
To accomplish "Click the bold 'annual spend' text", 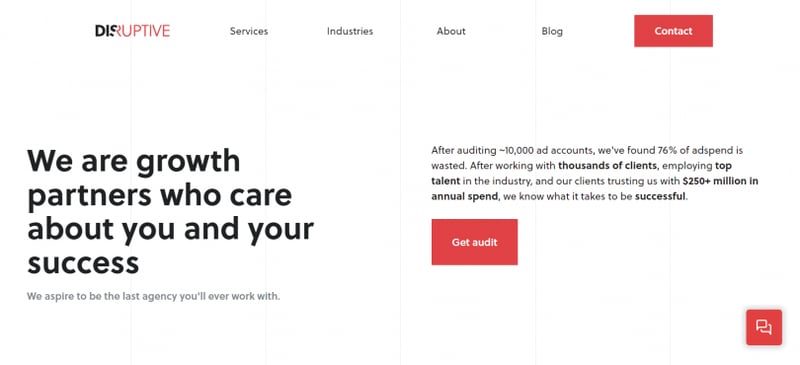I will point(464,197).
